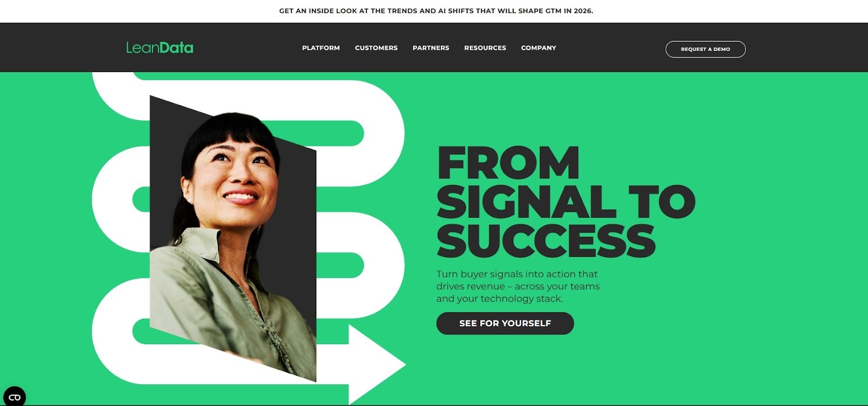The height and width of the screenshot is (406, 868).
Task: Click the 'Turn buyer signals into action' text line
Action: (x=517, y=274)
